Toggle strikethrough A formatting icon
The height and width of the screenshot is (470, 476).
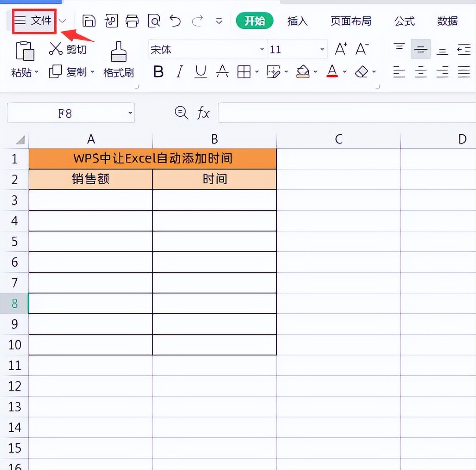tap(222, 72)
